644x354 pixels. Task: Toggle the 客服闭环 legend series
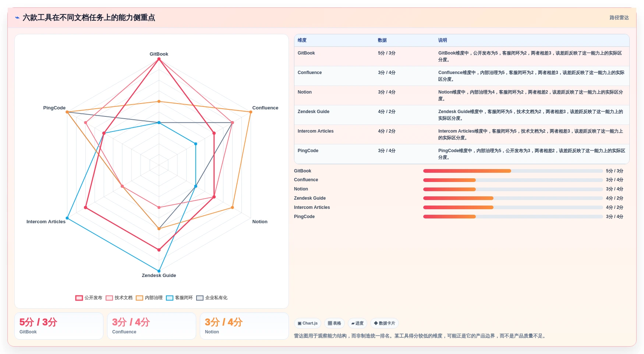(179, 298)
